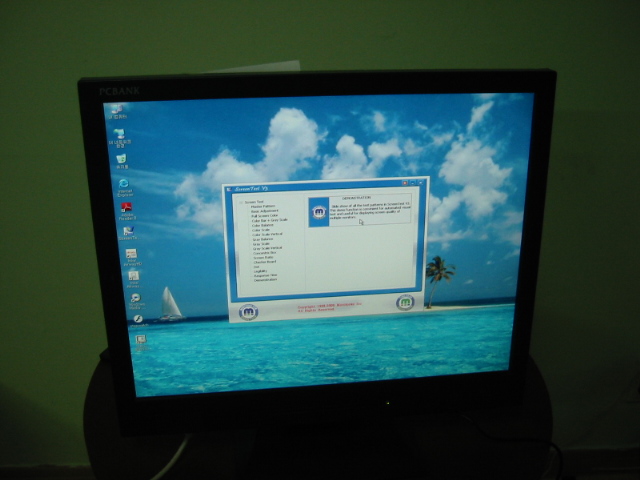Close the ScreenTest window
The width and height of the screenshot is (640, 480).
420,182
